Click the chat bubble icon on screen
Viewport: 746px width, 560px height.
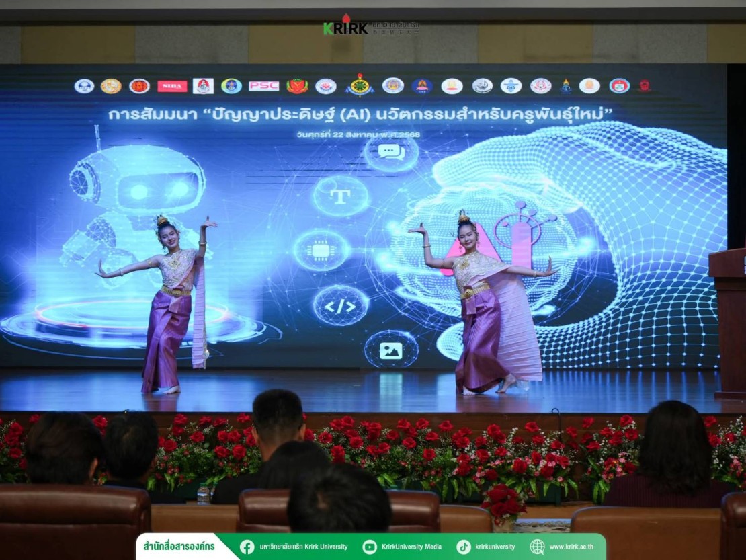[x=391, y=152]
